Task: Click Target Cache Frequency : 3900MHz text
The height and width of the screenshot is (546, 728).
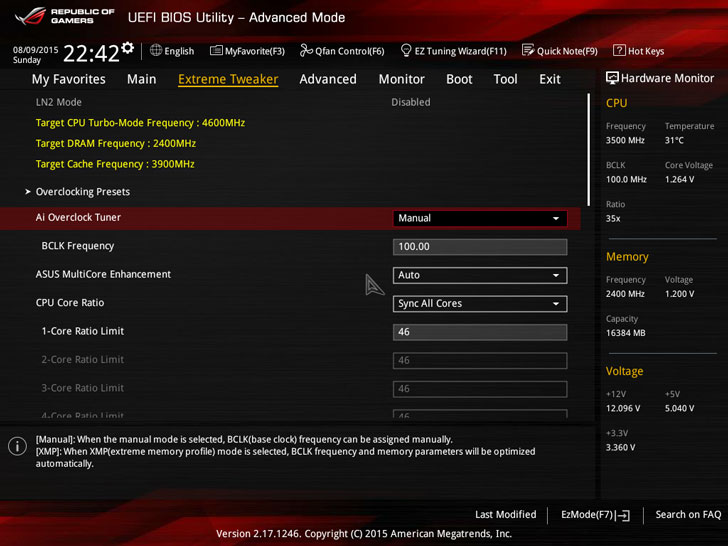Action: click(115, 164)
